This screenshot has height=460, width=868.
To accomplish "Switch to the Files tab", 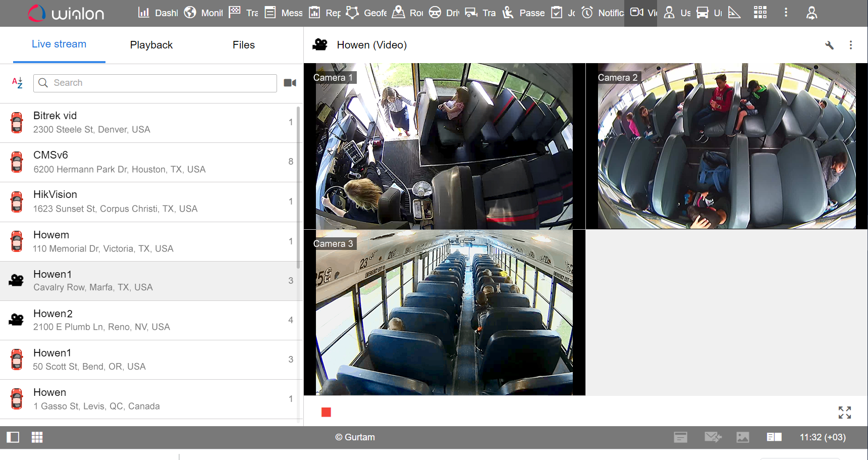I will [243, 45].
